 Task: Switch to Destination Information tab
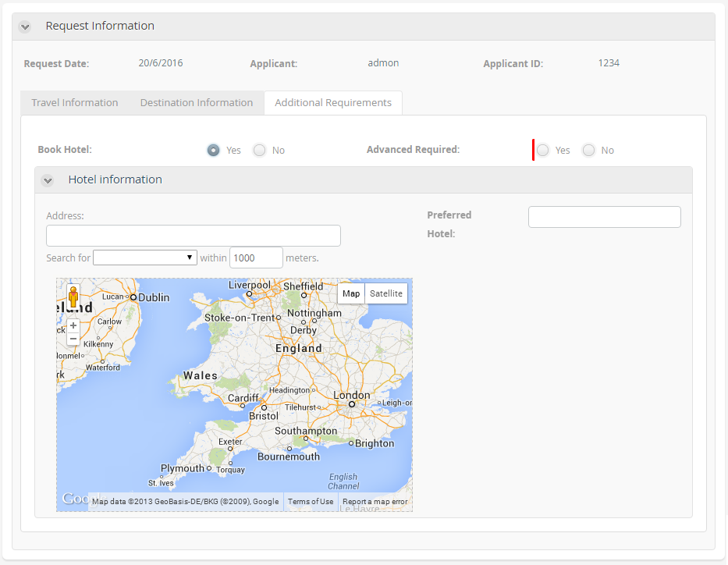point(197,102)
